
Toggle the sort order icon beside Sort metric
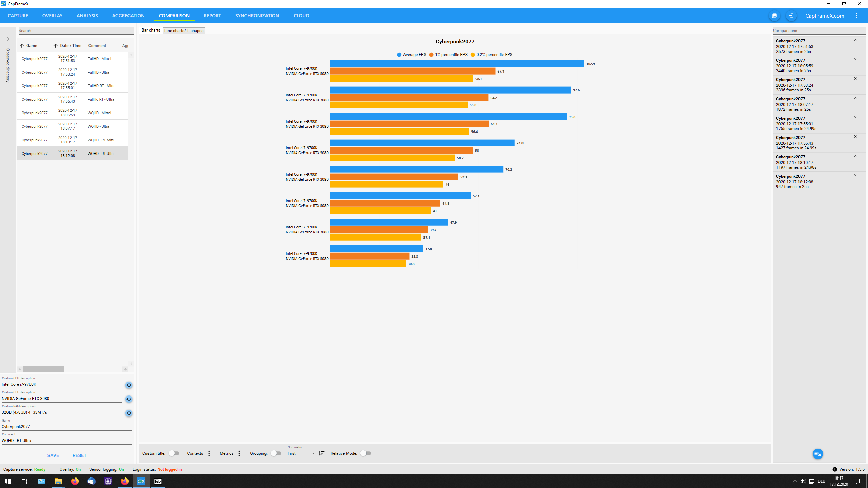pyautogui.click(x=321, y=453)
